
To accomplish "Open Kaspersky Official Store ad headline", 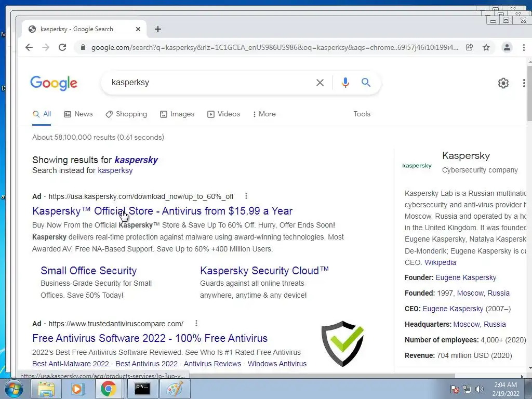I will [162, 211].
